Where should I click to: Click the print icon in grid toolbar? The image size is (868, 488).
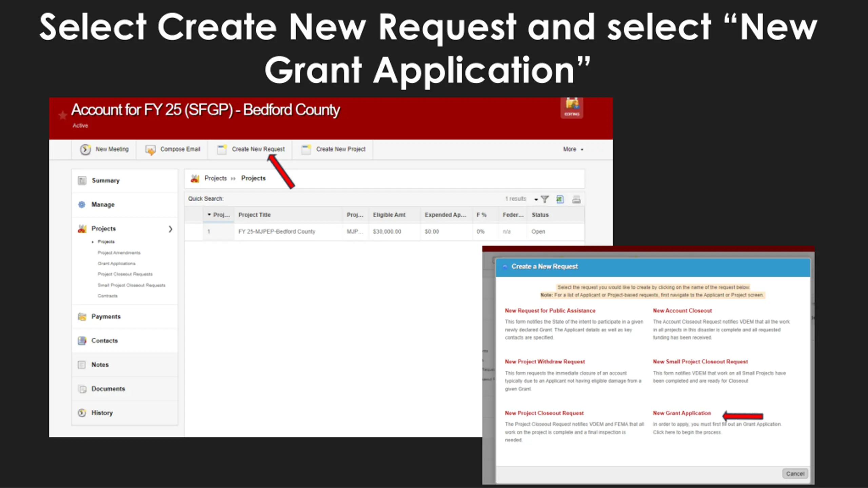pyautogui.click(x=576, y=200)
